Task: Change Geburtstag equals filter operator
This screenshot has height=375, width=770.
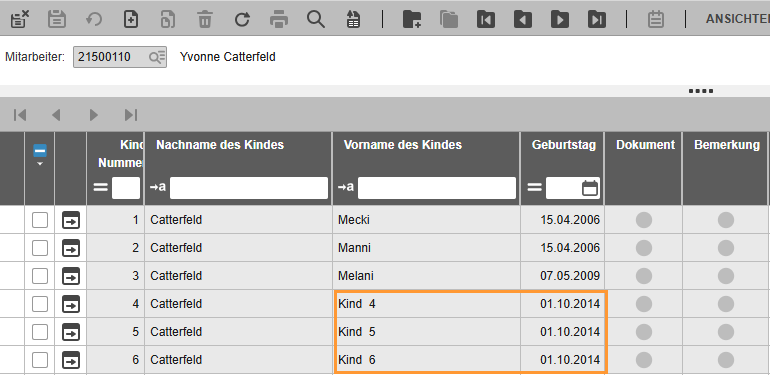Action: pyautogui.click(x=534, y=188)
